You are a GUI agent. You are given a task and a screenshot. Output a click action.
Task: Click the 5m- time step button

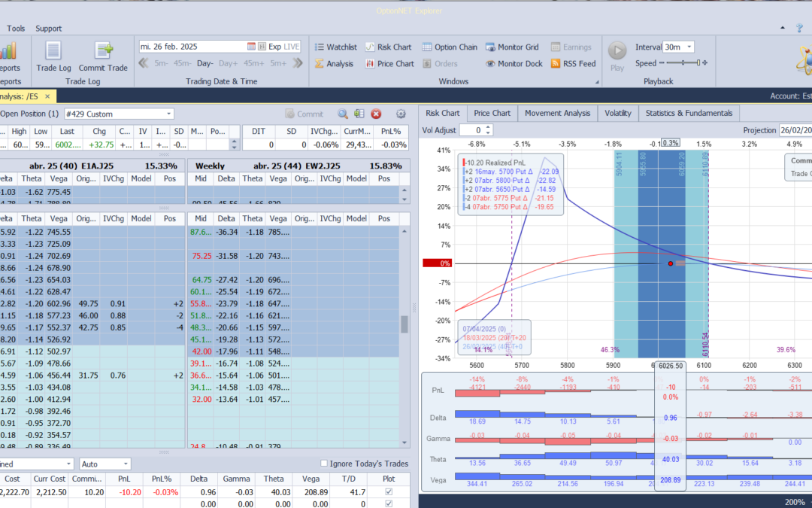click(x=161, y=63)
